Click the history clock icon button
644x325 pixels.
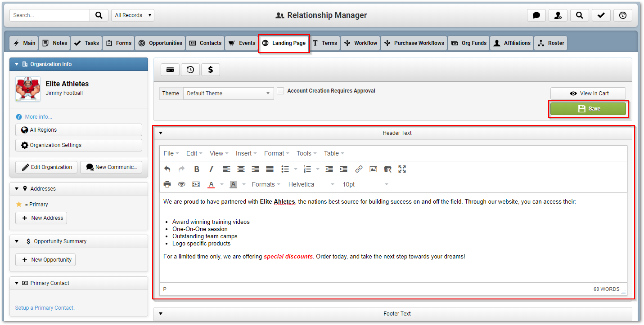(x=190, y=70)
